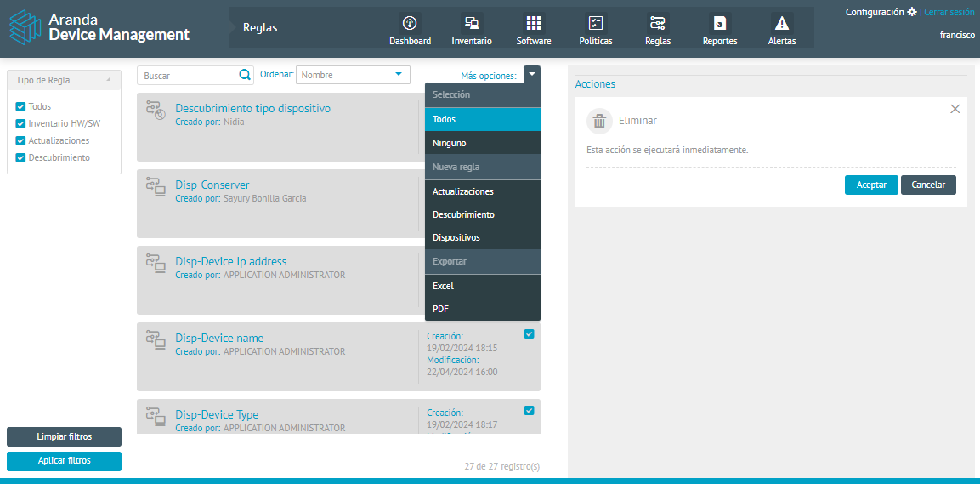980x484 pixels.
Task: Collapse the Más opciones dropdown arrow
Action: [x=532, y=74]
